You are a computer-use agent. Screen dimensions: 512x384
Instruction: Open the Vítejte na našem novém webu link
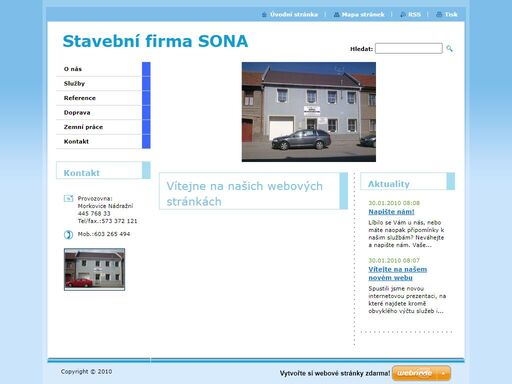[397, 273]
